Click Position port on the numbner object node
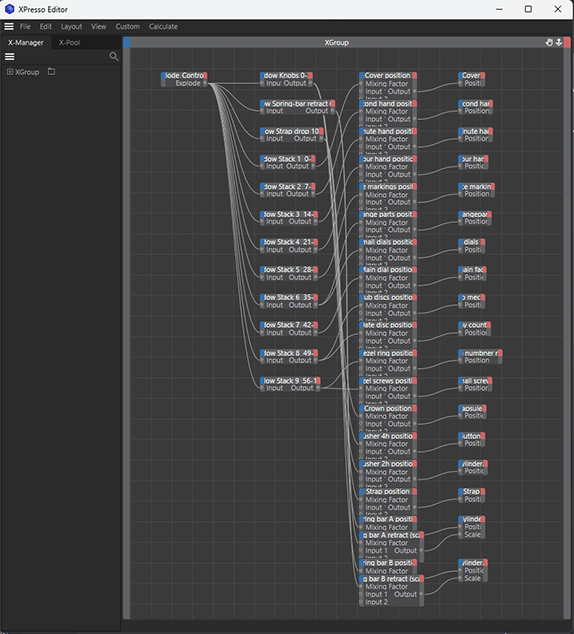 pyautogui.click(x=460, y=361)
